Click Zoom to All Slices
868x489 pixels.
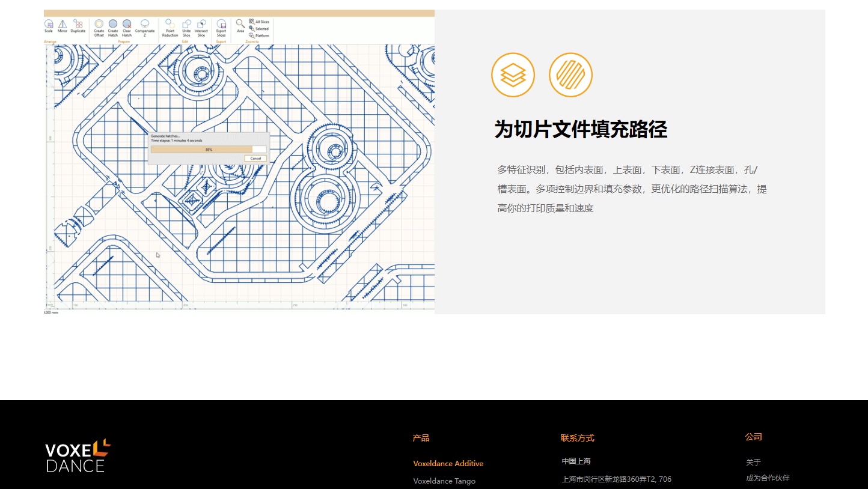point(260,22)
